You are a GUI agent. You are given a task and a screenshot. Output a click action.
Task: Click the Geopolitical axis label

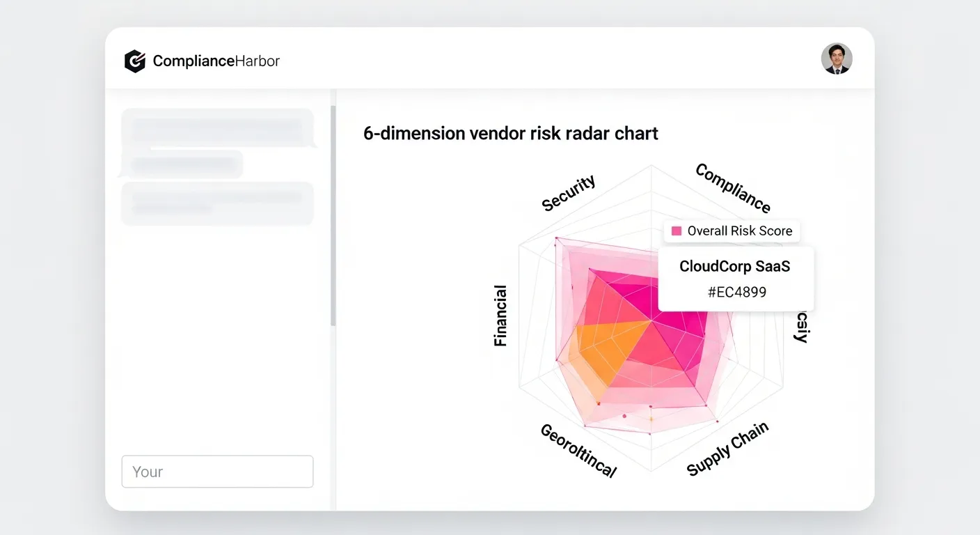(x=578, y=448)
